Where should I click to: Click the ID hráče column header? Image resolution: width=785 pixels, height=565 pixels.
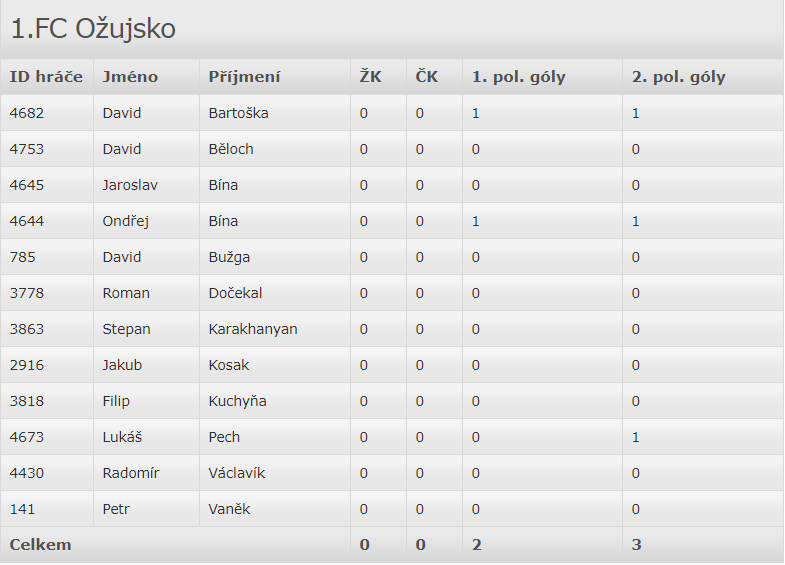pos(46,77)
